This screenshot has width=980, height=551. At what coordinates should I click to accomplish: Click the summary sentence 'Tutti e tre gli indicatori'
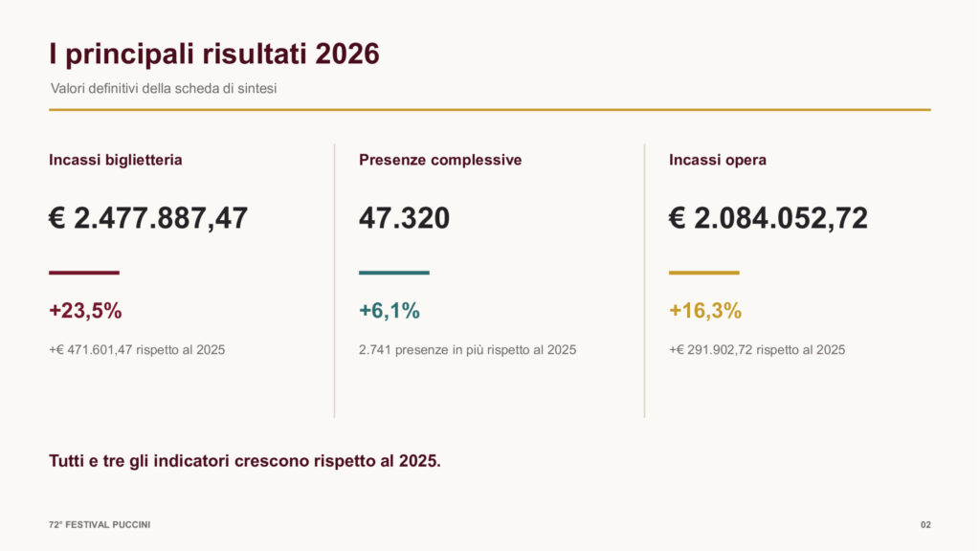(x=245, y=461)
